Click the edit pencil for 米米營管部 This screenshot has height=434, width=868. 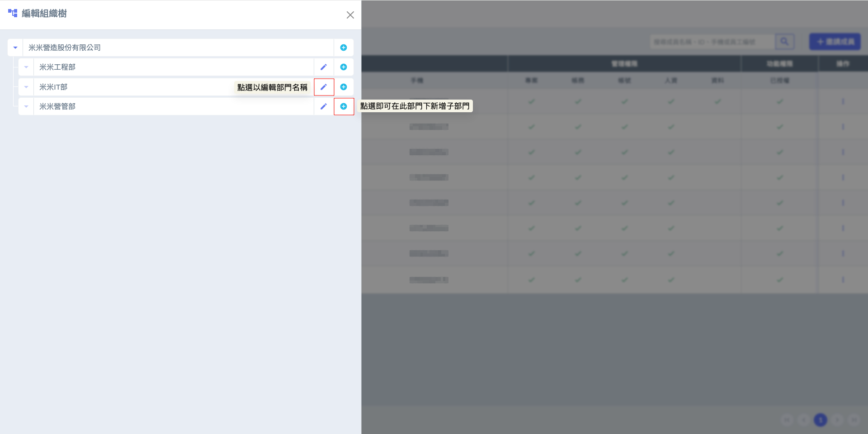click(324, 106)
